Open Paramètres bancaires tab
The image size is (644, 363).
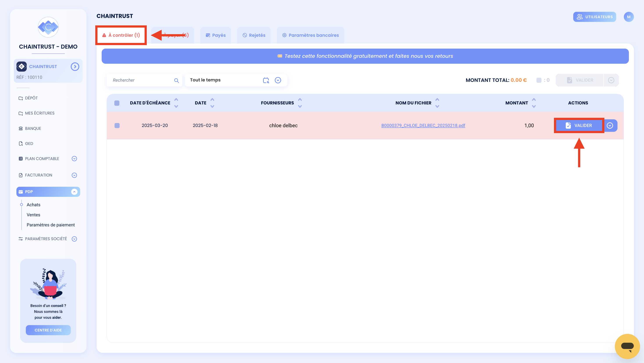point(310,35)
